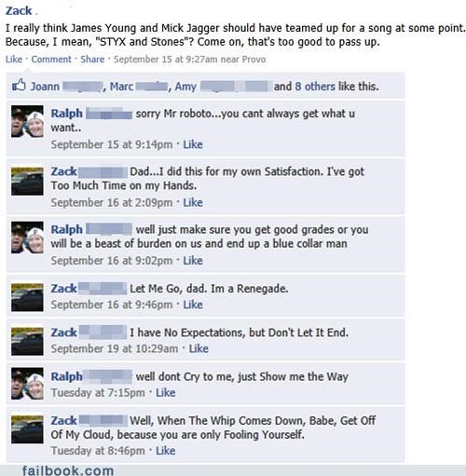Like Zack's original STYX and Stones post
Viewport: 466px width, 476px height.
(x=14, y=59)
